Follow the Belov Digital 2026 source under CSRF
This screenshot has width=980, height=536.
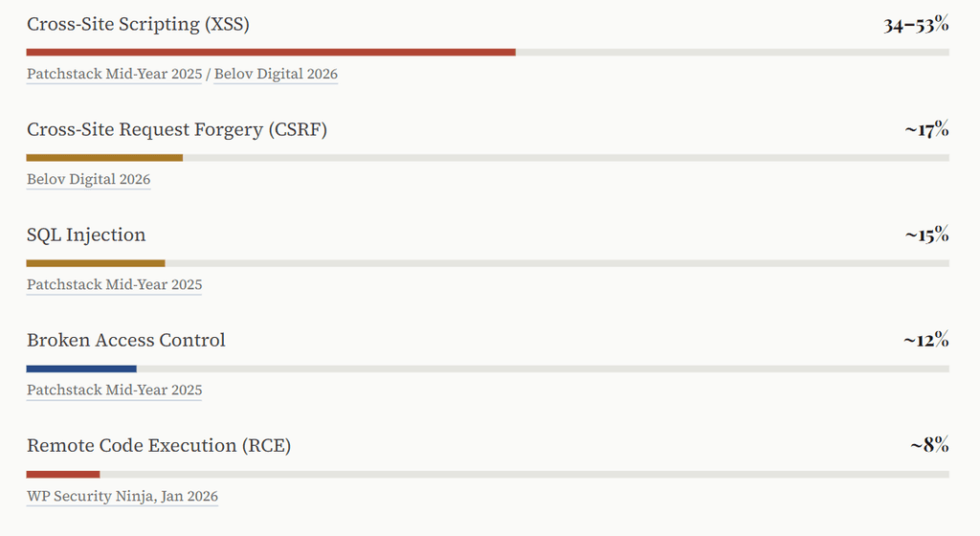[88, 179]
